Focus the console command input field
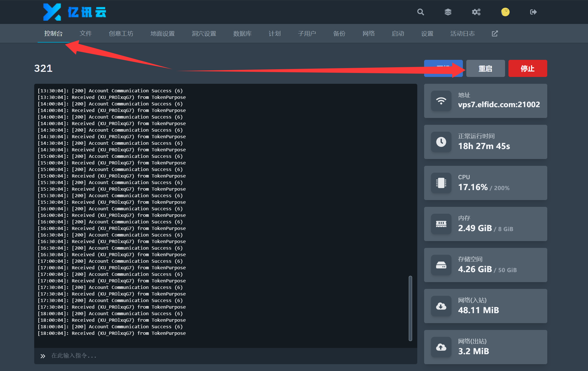Viewport: 588px width, 371px height. tap(228, 356)
